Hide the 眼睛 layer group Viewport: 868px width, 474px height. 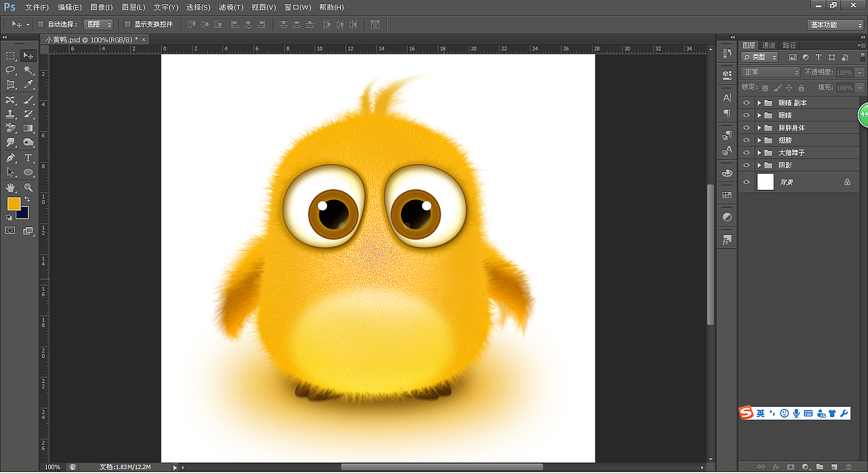747,115
